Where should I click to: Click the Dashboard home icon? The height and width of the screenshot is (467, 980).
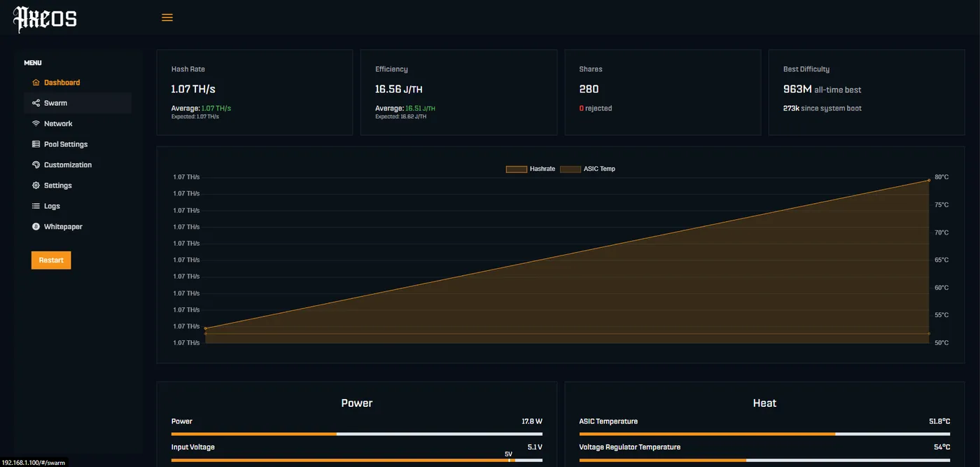point(36,83)
